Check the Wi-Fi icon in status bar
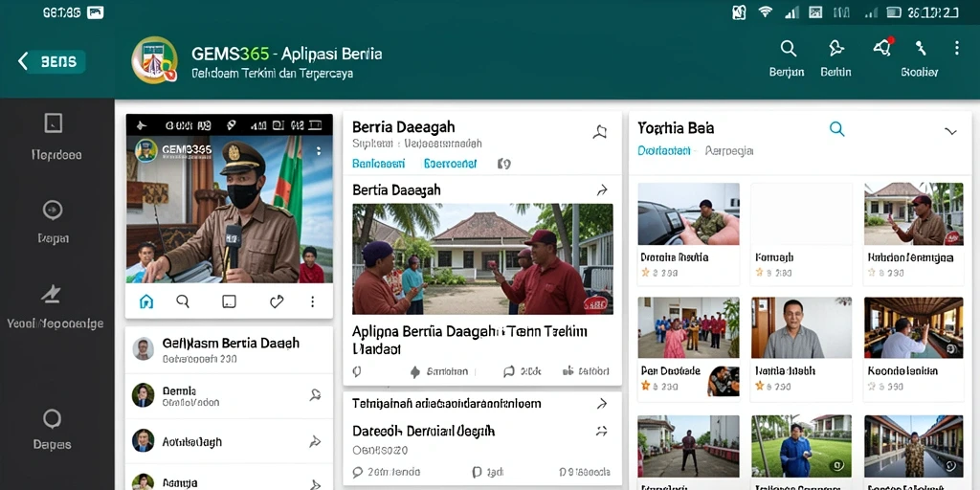This screenshot has height=490, width=980. [765, 11]
